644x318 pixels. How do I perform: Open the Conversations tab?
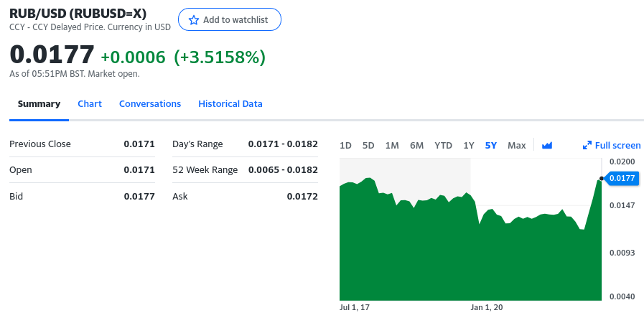coord(150,104)
